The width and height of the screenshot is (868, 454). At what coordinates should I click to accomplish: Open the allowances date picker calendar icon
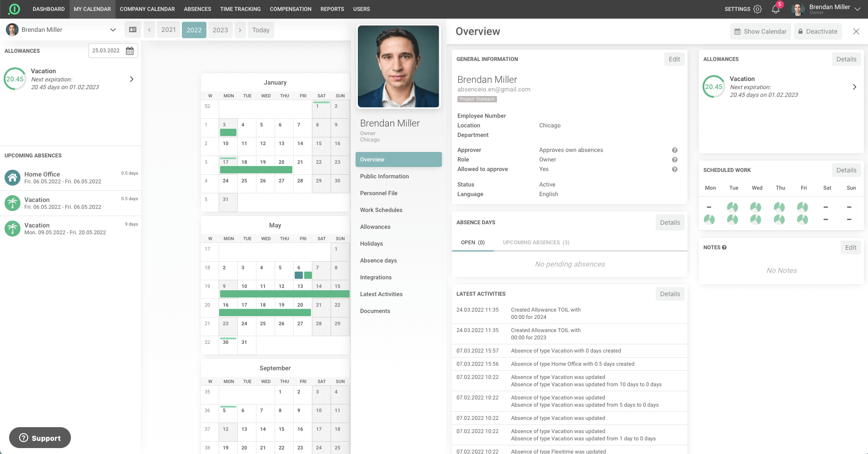click(130, 50)
